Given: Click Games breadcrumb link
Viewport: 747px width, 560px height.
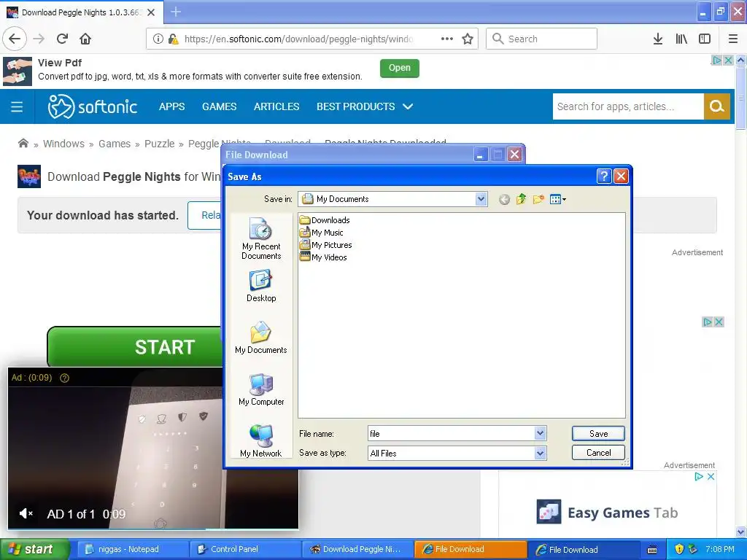Looking at the screenshot, I should click(115, 144).
